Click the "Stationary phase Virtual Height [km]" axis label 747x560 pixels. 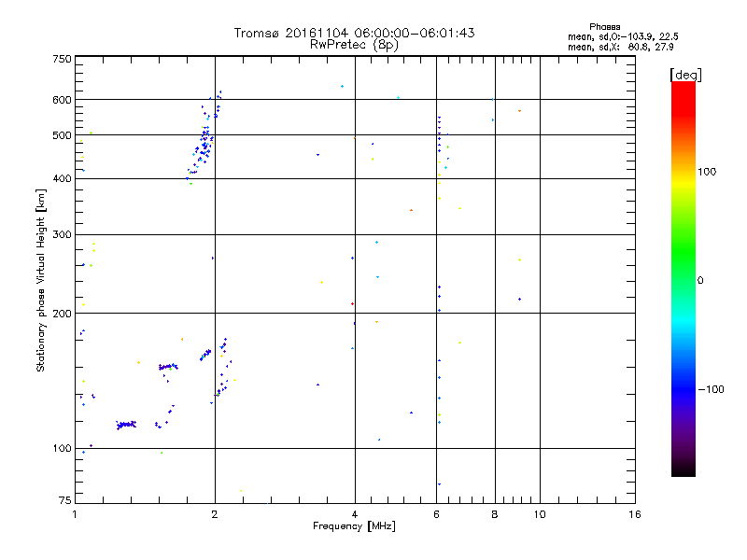point(40,280)
